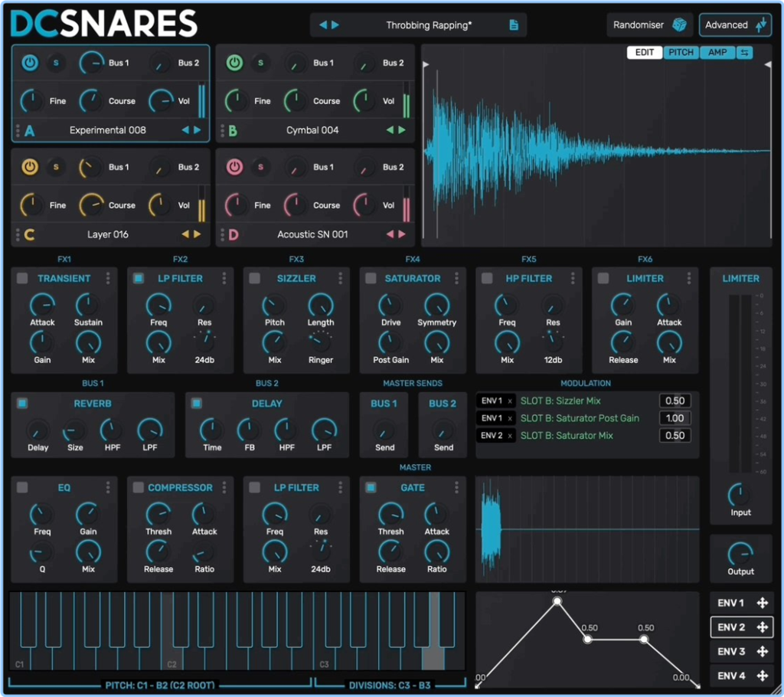
Task: Solo layer D with S button
Action: [260, 167]
